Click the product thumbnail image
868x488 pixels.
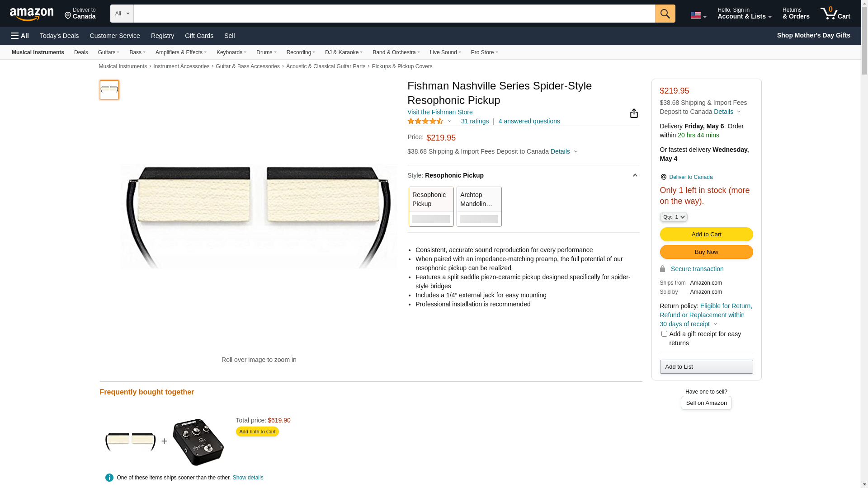(109, 90)
